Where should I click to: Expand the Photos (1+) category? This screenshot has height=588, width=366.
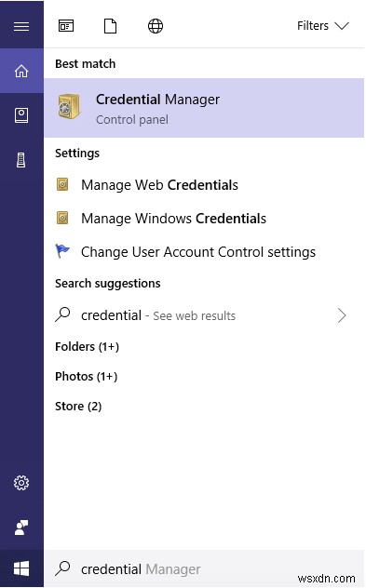pyautogui.click(x=87, y=376)
